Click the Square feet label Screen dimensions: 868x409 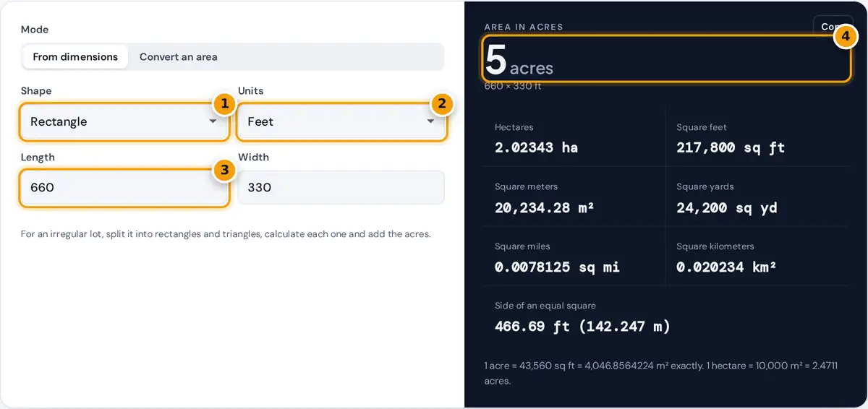702,127
